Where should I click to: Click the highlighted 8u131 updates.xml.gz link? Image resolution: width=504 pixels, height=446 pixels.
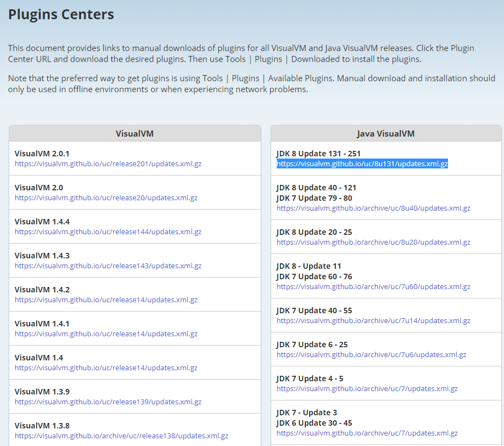[362, 164]
